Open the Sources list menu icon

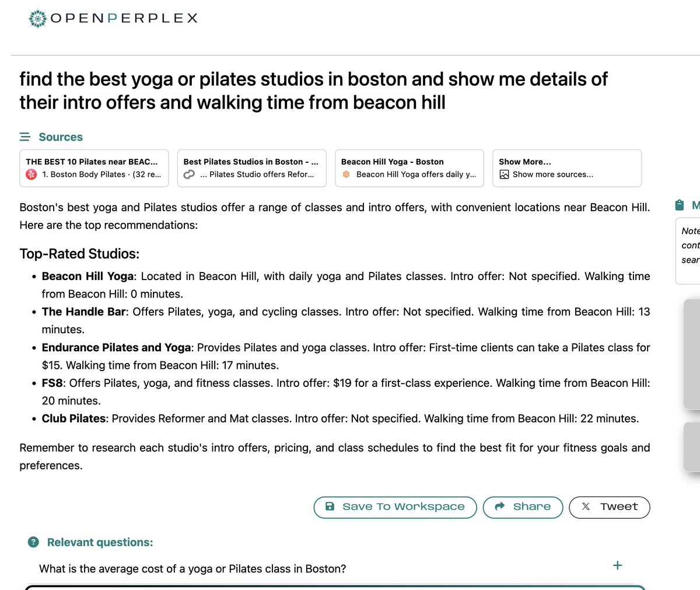(x=25, y=137)
